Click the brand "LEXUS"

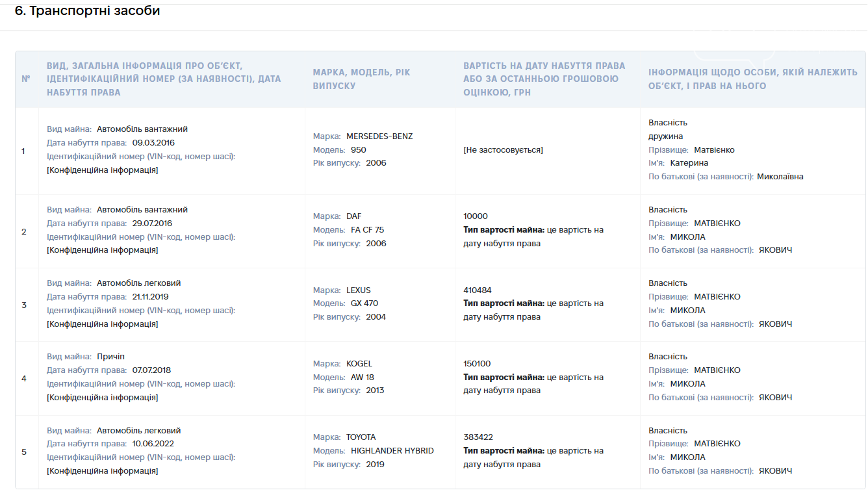coord(359,290)
